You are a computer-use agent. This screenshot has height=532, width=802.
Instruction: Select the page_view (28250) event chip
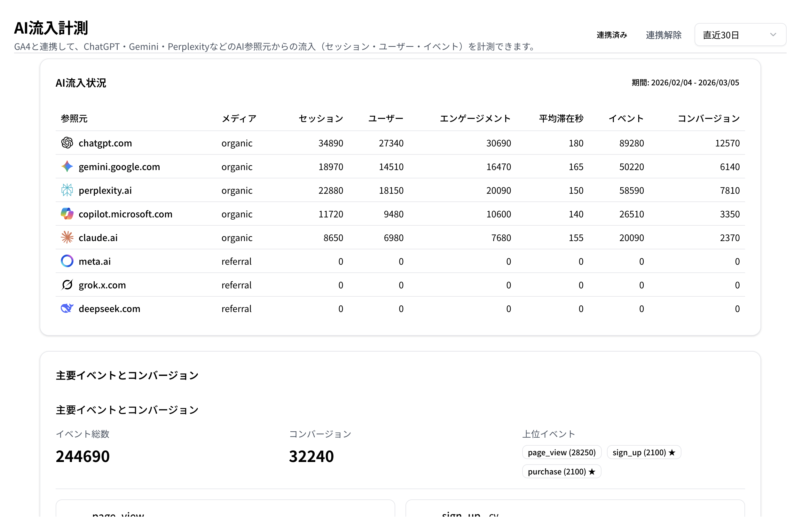pos(562,452)
